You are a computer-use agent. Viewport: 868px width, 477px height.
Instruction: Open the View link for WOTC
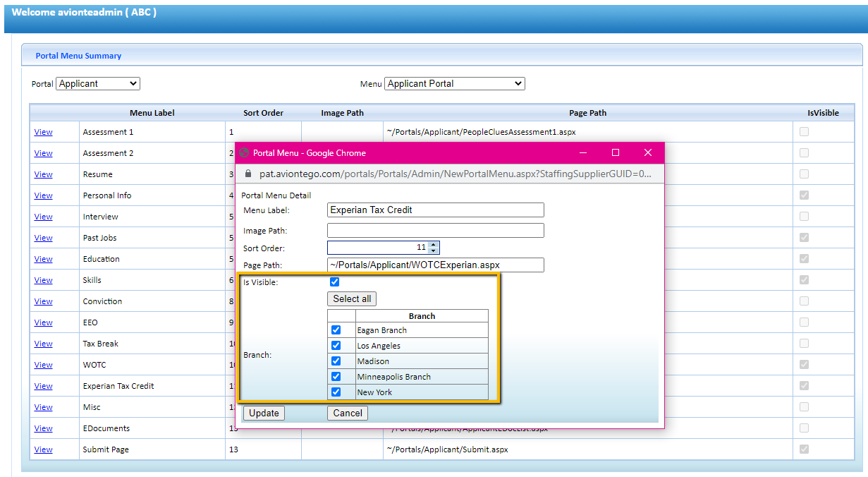tap(43, 365)
